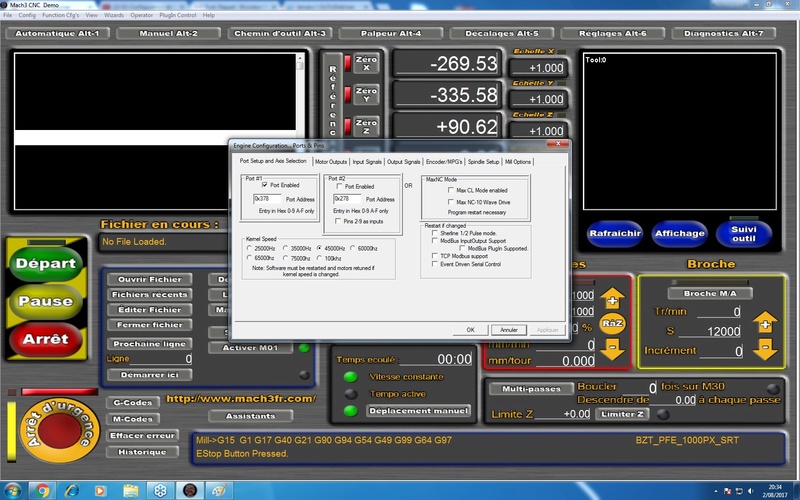Image resolution: width=800 pixels, height=500 pixels.
Task: Open the Config menu
Action: (27, 15)
